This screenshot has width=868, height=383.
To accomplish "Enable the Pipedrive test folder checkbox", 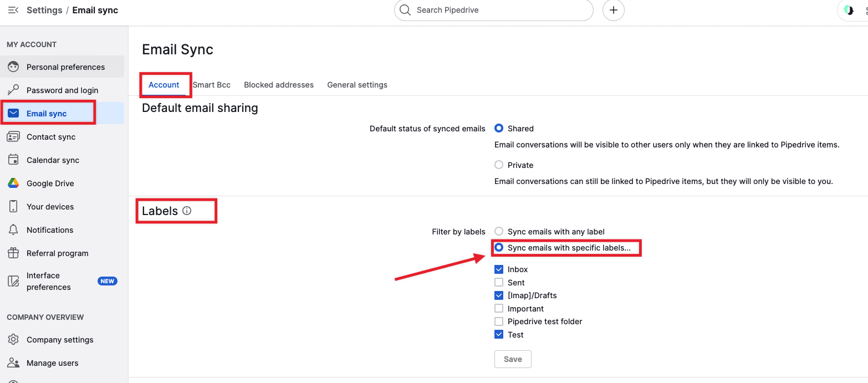I will pyautogui.click(x=499, y=321).
